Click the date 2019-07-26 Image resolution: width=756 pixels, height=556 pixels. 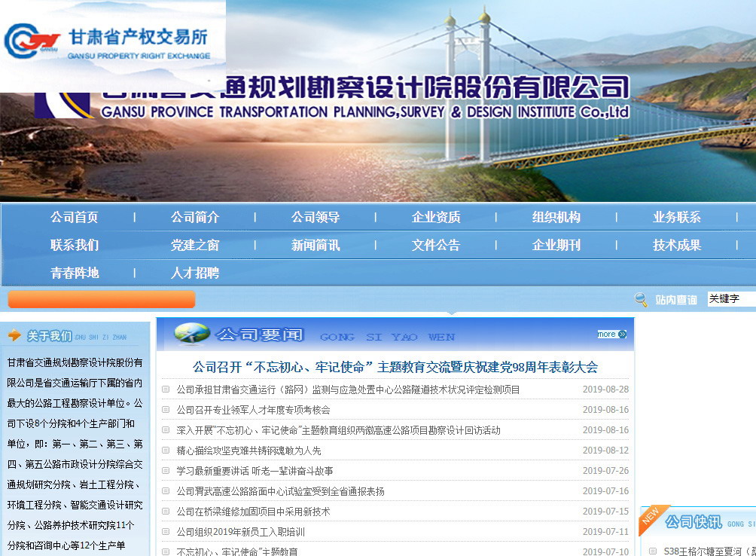coord(605,470)
